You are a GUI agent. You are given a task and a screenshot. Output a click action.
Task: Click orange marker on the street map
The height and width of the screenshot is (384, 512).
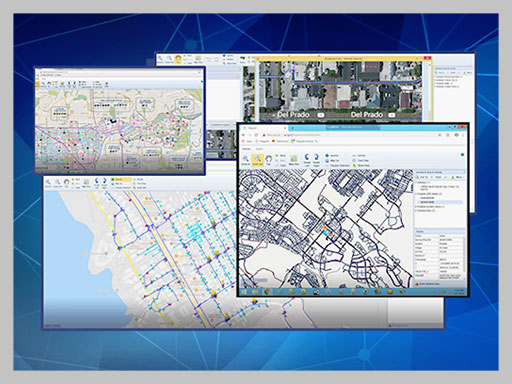(325, 228)
